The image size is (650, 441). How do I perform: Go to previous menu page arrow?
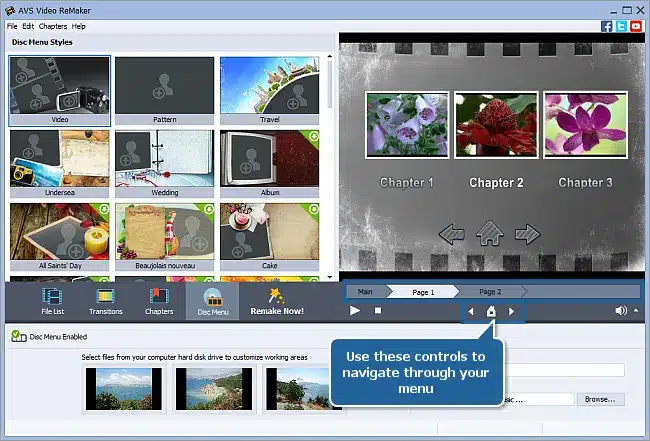click(x=471, y=311)
